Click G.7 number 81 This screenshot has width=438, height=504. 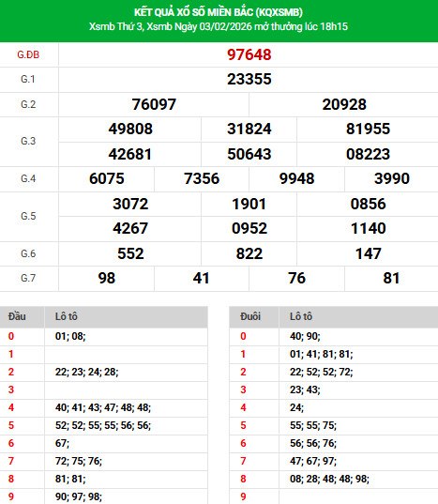[x=391, y=278]
